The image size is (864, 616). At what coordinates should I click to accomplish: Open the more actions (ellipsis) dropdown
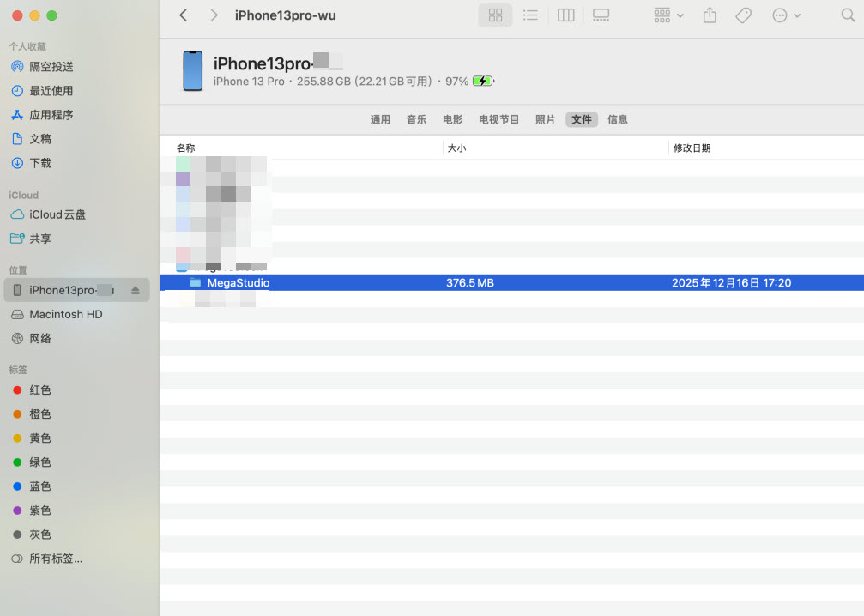(x=785, y=15)
